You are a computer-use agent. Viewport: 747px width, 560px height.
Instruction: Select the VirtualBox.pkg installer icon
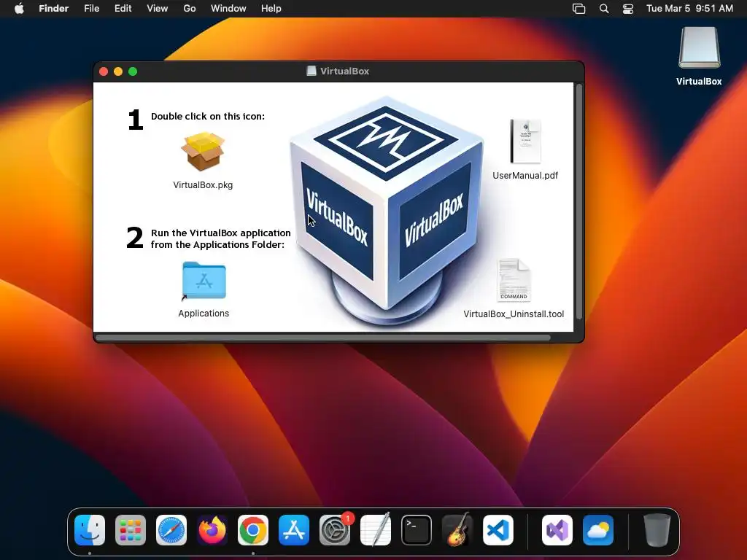(x=203, y=152)
